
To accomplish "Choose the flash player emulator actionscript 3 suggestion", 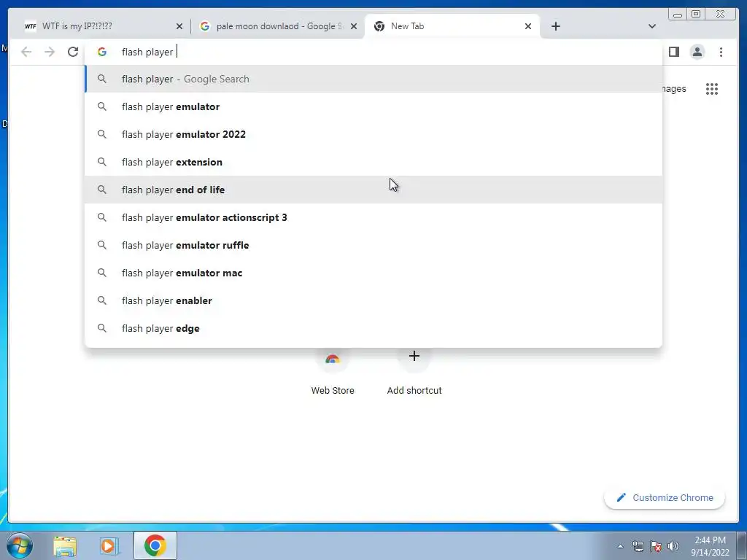I will point(373,217).
